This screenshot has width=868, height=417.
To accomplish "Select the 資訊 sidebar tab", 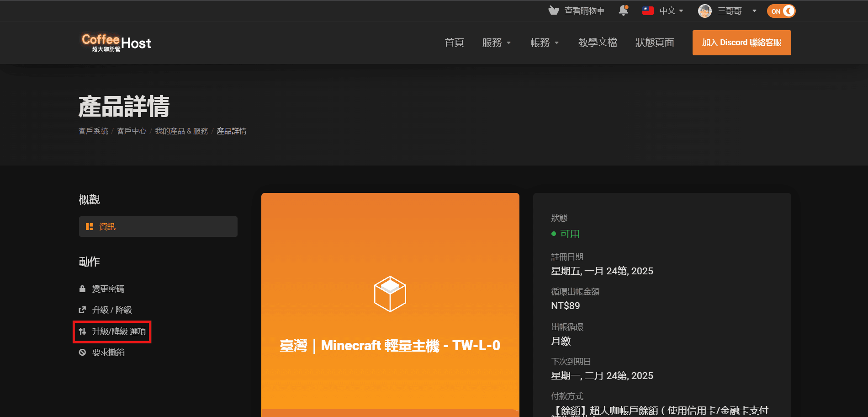I will [158, 226].
